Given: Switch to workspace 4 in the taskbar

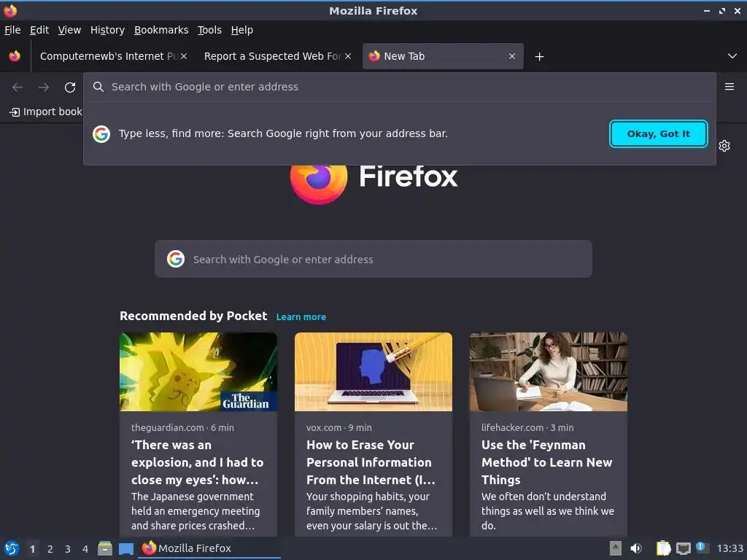Looking at the screenshot, I should click(x=85, y=549).
